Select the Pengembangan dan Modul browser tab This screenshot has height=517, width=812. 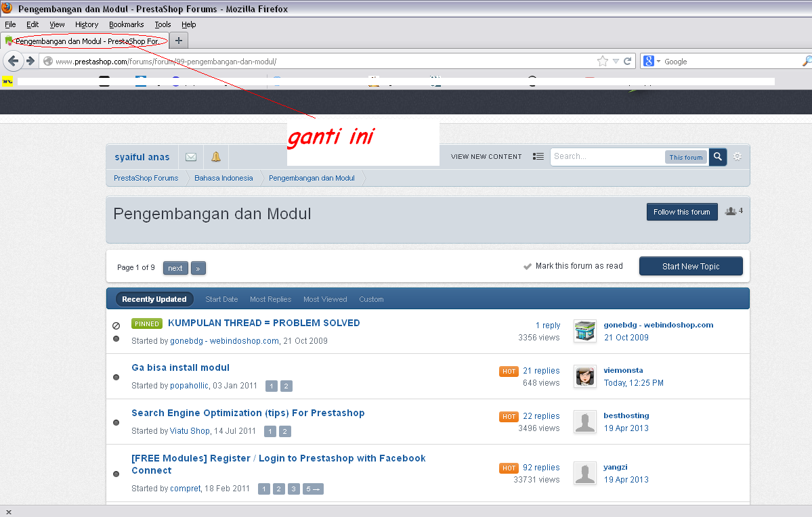(85, 41)
